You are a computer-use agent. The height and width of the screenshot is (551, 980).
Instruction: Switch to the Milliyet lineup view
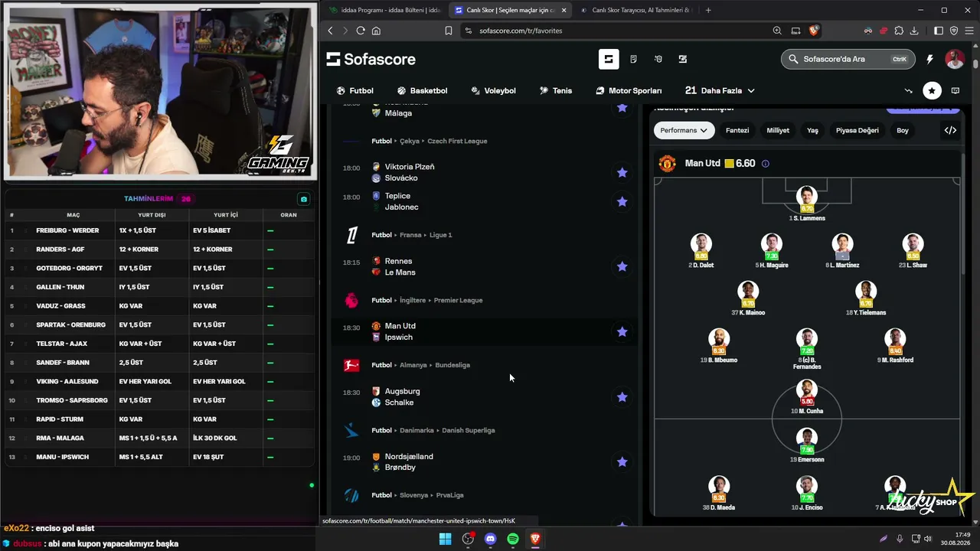(x=778, y=130)
